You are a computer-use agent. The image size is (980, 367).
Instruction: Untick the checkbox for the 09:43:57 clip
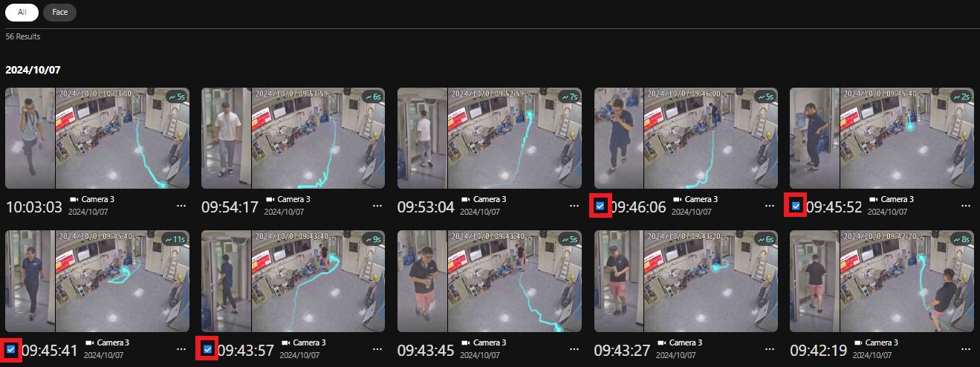click(207, 348)
